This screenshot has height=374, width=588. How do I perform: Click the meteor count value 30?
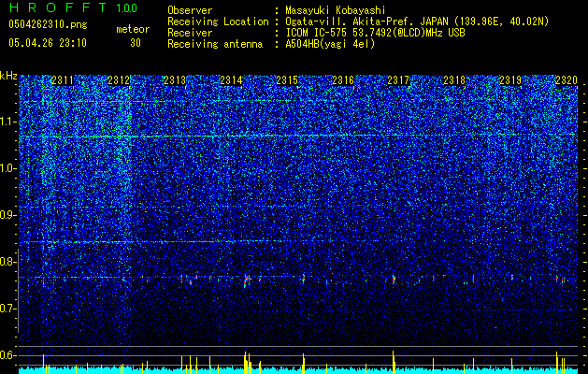coord(136,43)
